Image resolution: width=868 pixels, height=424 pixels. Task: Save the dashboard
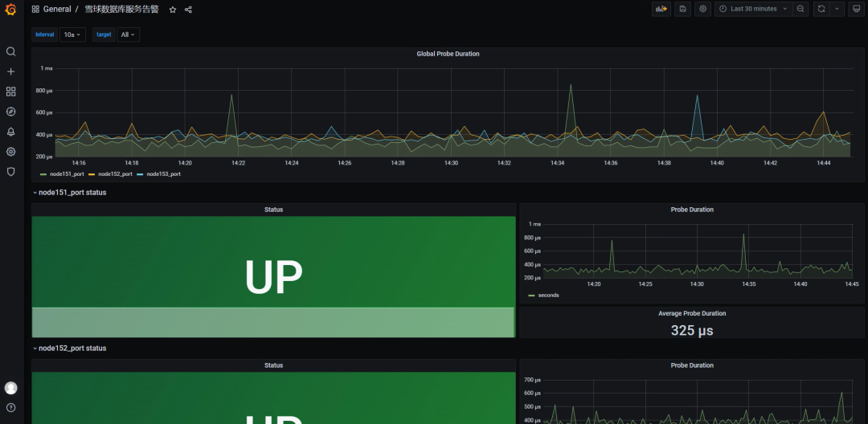[682, 9]
